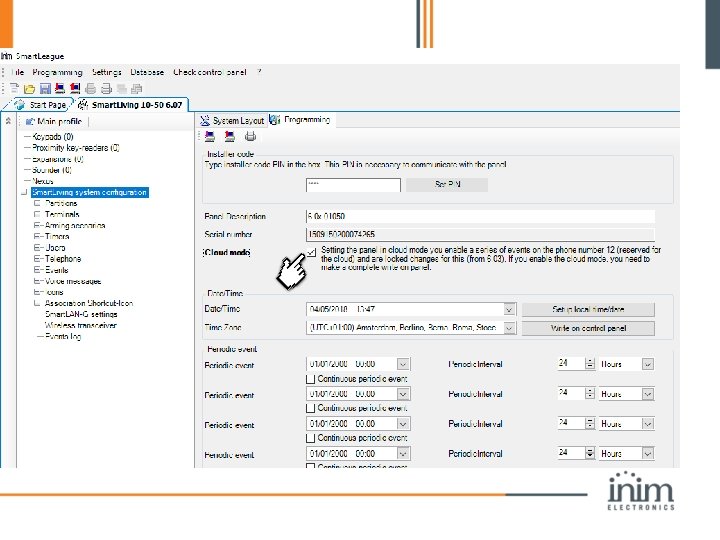
Task: Click the Save floppy disk icon
Action: [45, 89]
